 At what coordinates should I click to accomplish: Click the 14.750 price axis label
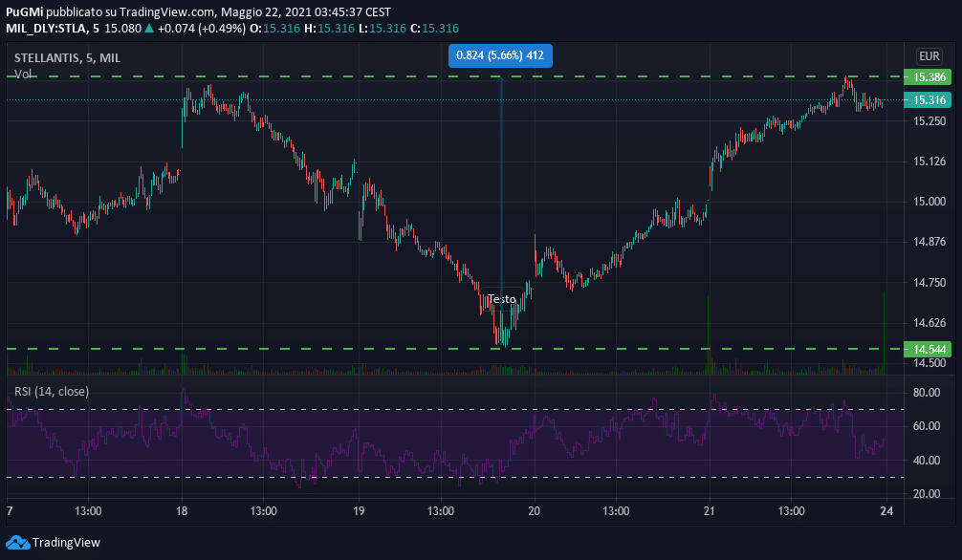[929, 282]
